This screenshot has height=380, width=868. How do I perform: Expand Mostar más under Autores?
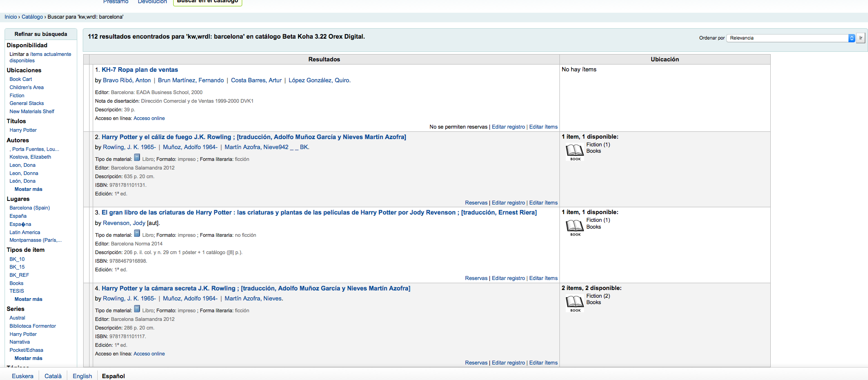click(28, 189)
